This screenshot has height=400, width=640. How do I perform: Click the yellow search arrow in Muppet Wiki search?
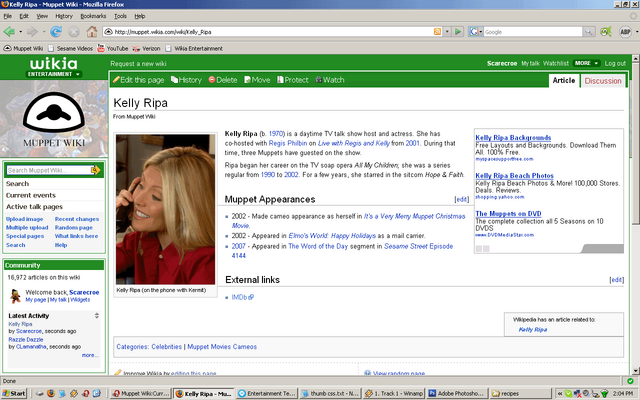(96, 170)
